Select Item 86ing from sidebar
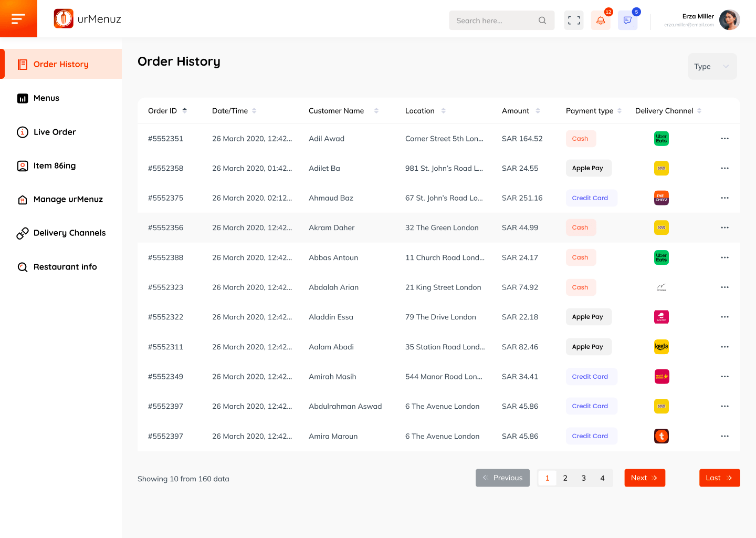 click(55, 165)
